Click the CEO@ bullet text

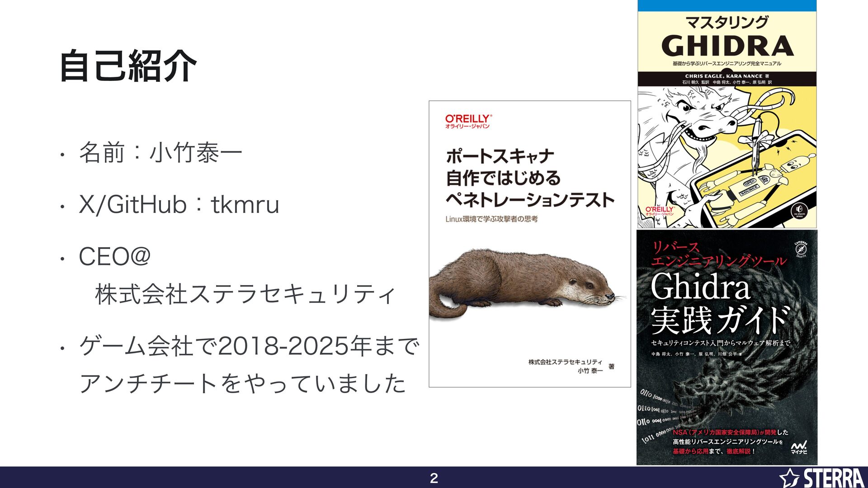click(x=114, y=257)
